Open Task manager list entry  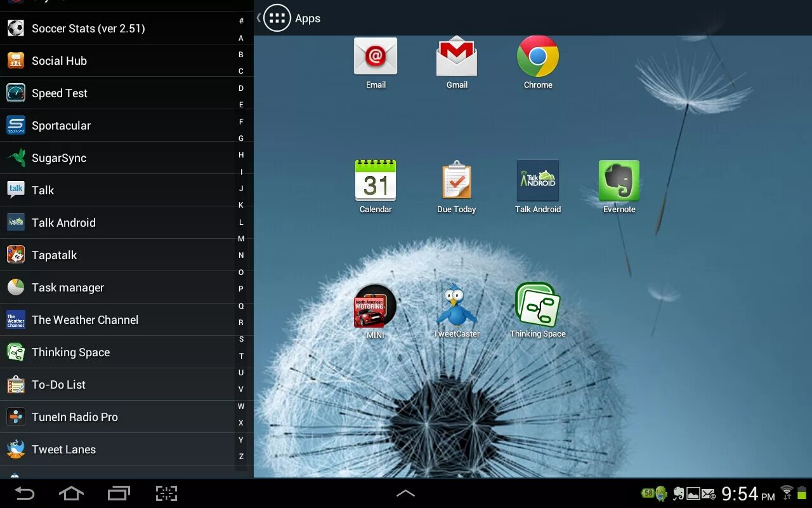coord(117,288)
